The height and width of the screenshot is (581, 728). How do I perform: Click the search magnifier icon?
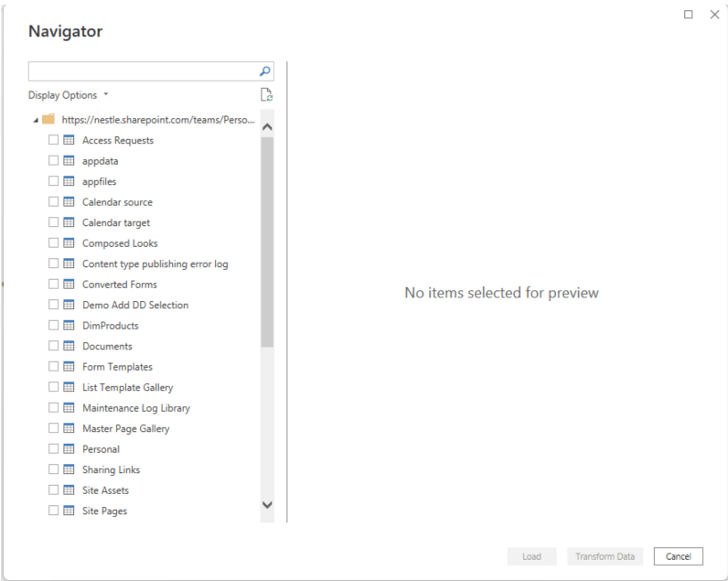pos(264,71)
